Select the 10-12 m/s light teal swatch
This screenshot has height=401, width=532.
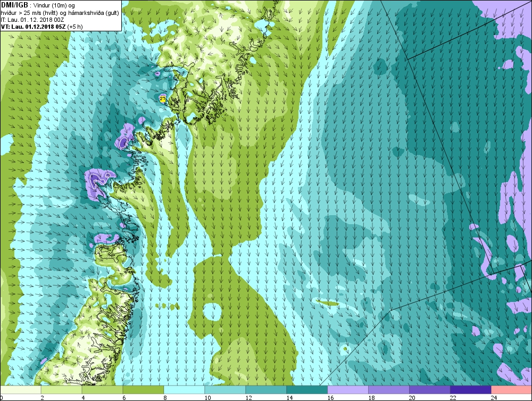click(x=225, y=390)
